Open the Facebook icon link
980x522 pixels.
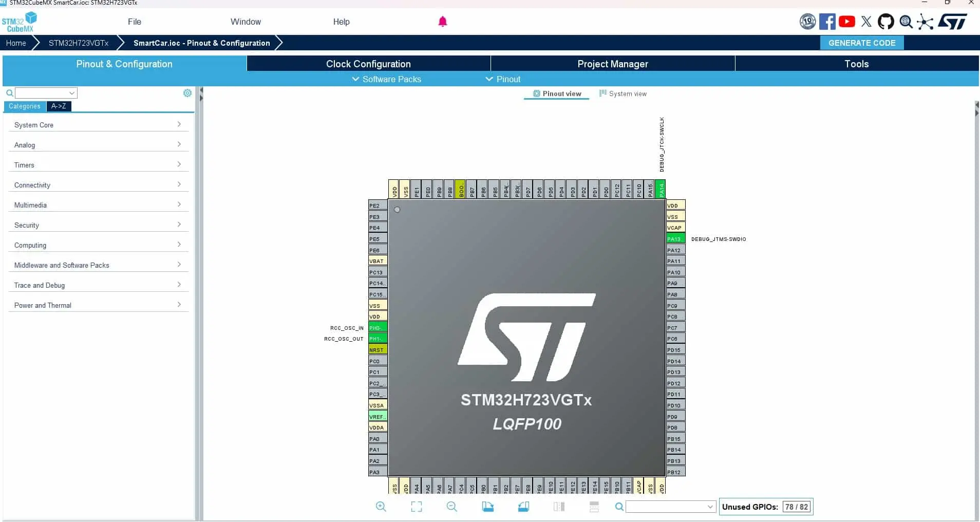[827, 22]
